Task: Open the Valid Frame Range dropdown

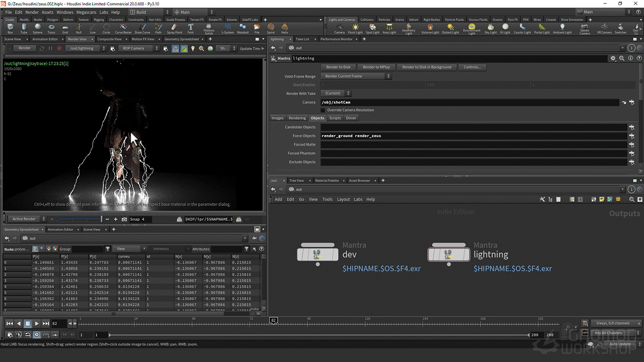Action: click(357, 76)
